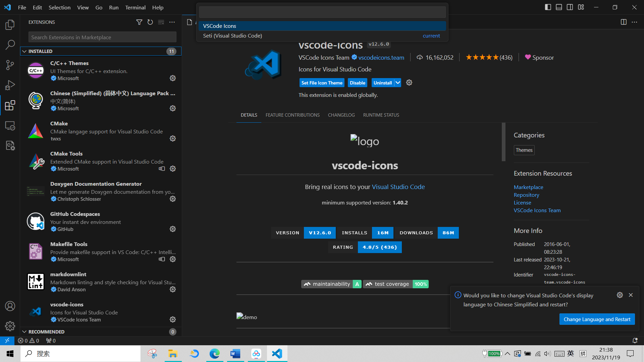644x362 pixels.
Task: Open the Selection menu
Action: (59, 7)
